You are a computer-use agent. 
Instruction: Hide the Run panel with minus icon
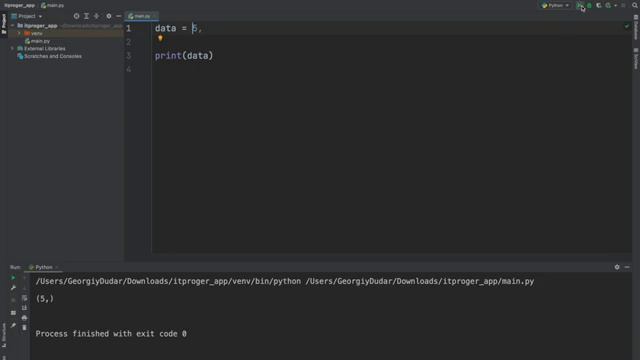pos(627,267)
